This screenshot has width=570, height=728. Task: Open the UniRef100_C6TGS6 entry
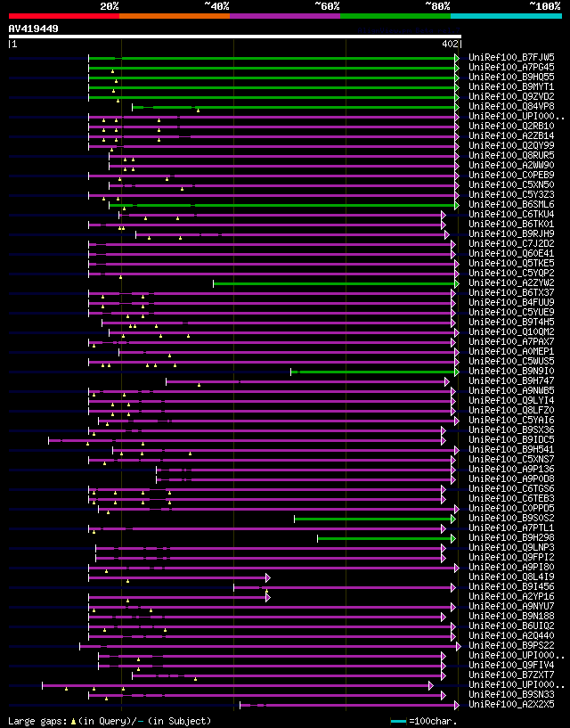click(x=511, y=489)
